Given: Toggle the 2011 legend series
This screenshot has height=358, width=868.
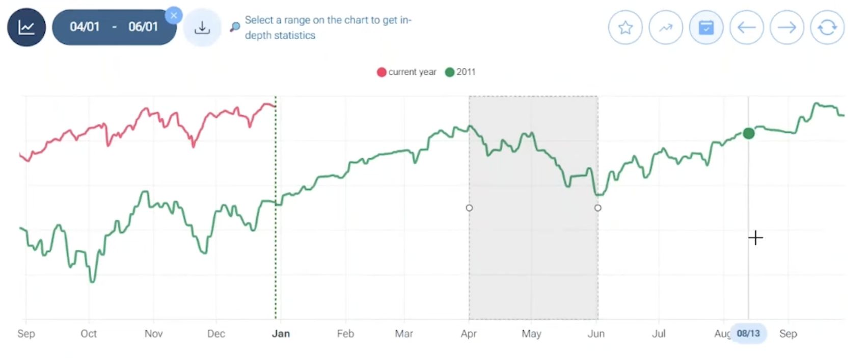Looking at the screenshot, I should [460, 72].
